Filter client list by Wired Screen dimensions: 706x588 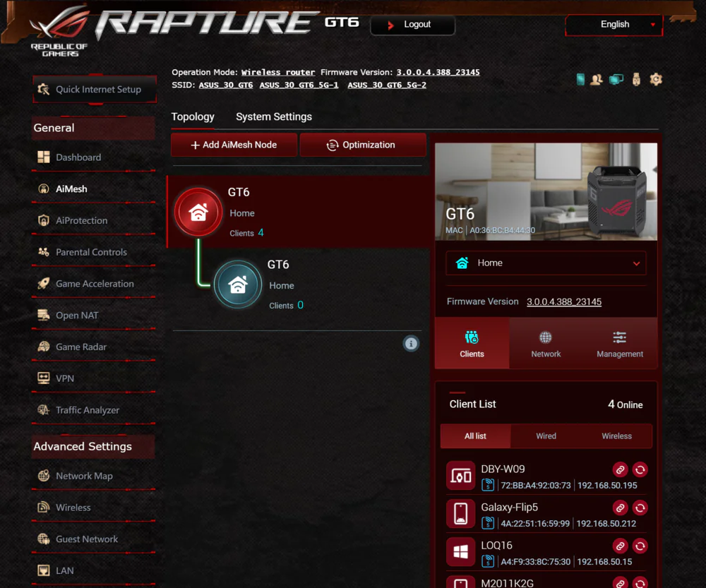546,436
